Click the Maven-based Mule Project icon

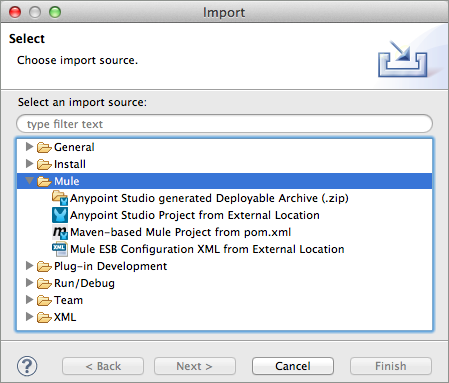pos(60,232)
